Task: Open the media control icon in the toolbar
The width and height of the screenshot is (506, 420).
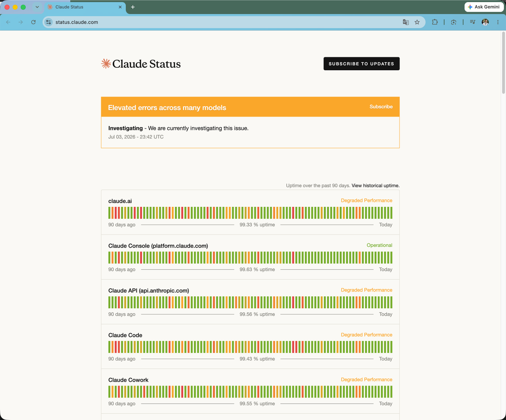Action: (x=473, y=22)
